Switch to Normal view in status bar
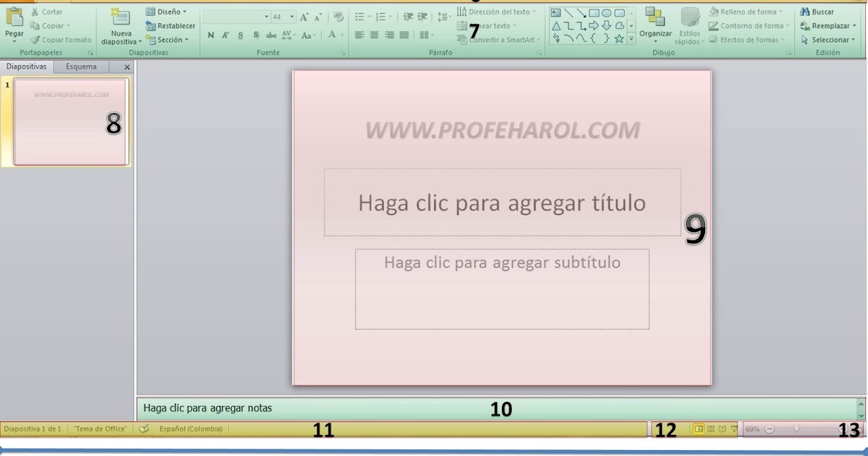The width and height of the screenshot is (868, 456). click(699, 428)
